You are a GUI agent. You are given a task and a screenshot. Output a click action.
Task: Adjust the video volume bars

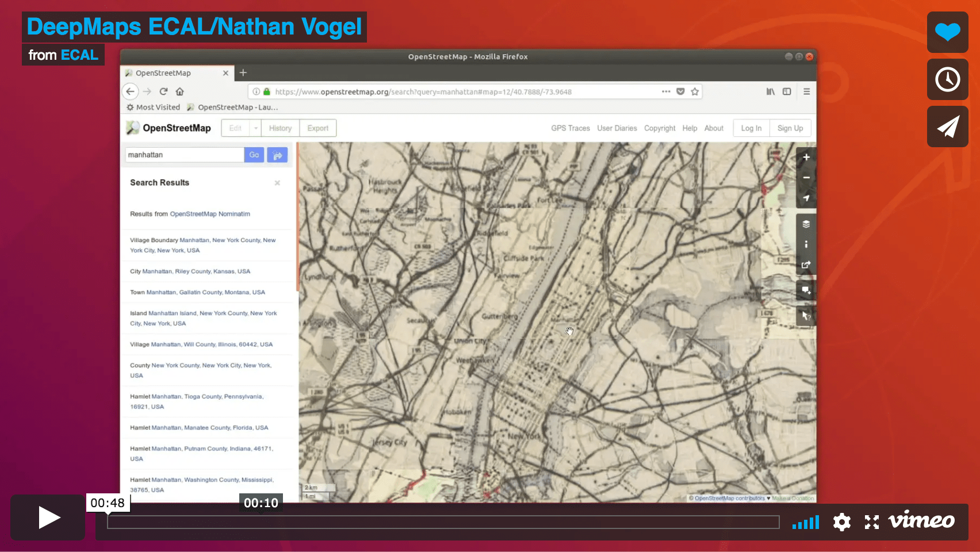[x=806, y=522]
